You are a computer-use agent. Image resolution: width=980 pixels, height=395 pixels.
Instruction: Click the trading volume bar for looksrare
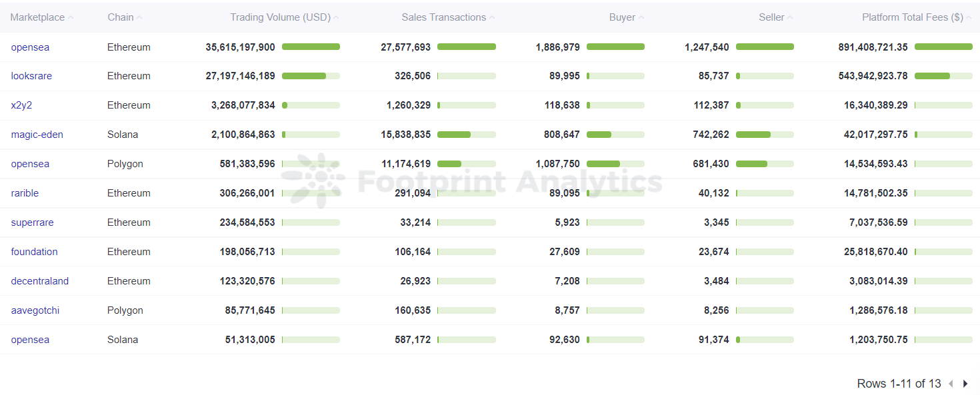coord(311,76)
